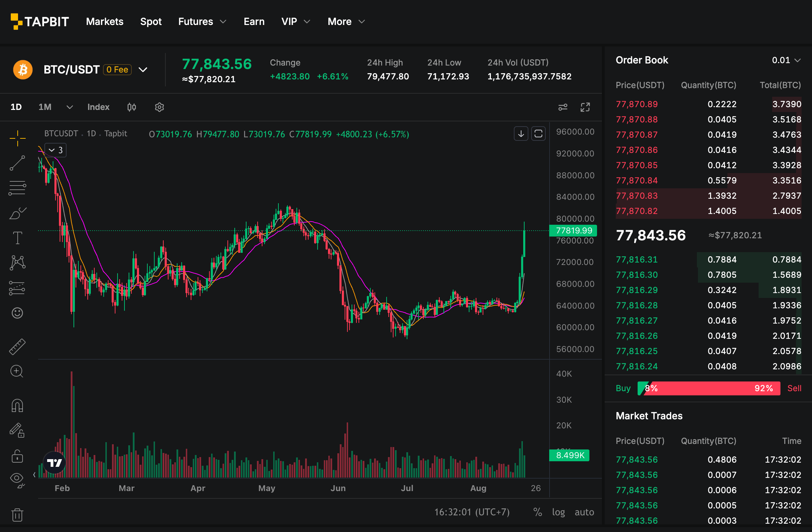This screenshot has width=812, height=532.
Task: Select the ask row priced 77,870.89
Action: pyautogui.click(x=708, y=104)
